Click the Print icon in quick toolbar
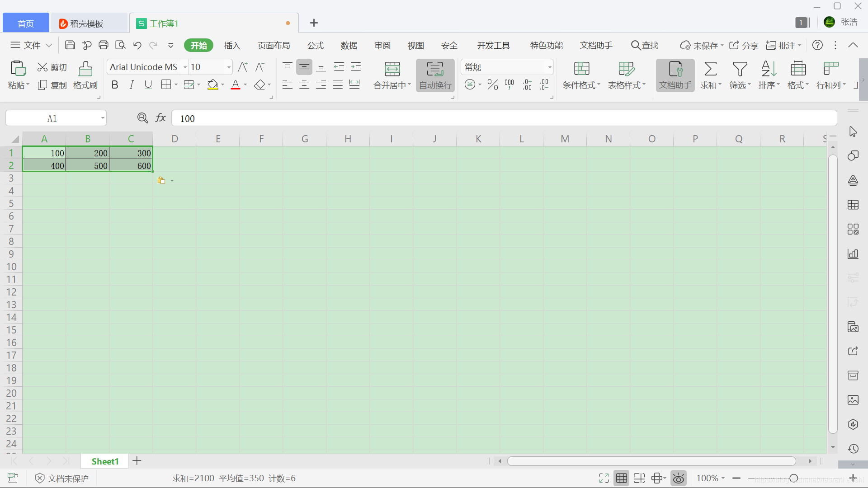868x488 pixels. pos(104,45)
